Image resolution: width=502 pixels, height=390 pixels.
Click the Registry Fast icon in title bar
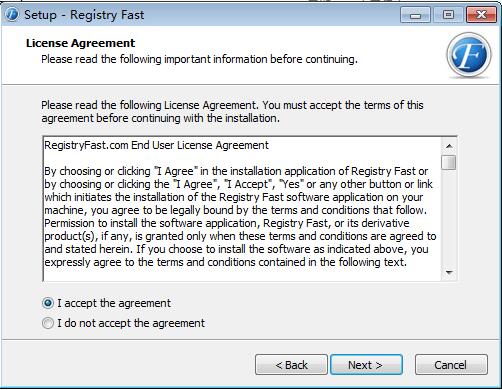[12, 15]
